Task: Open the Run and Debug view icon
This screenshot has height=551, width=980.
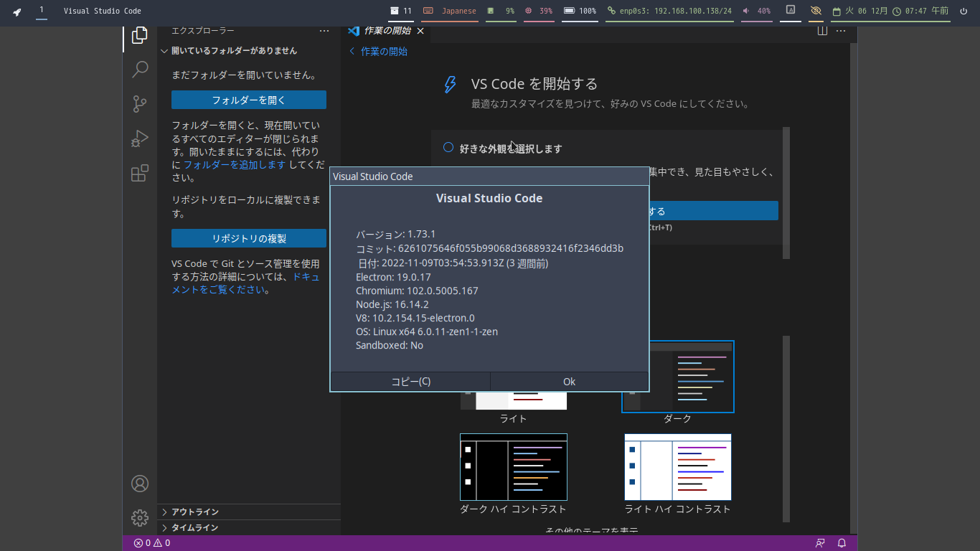Action: coord(140,138)
